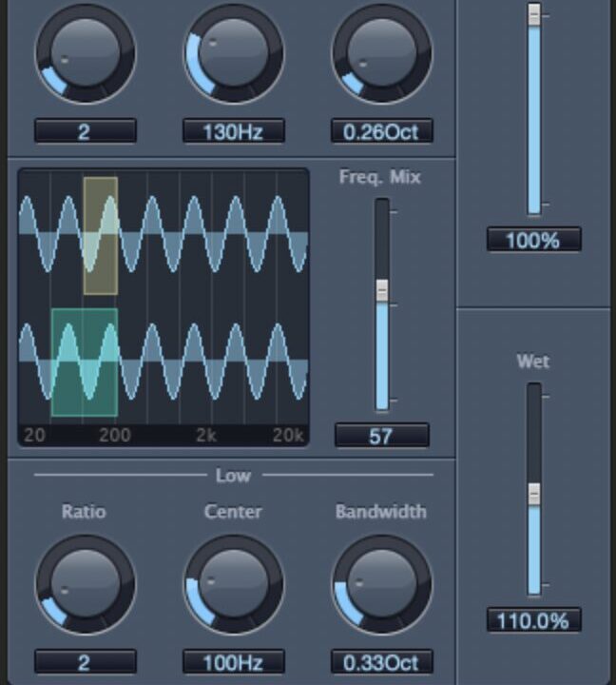Click the green low band box in display

coord(85,362)
